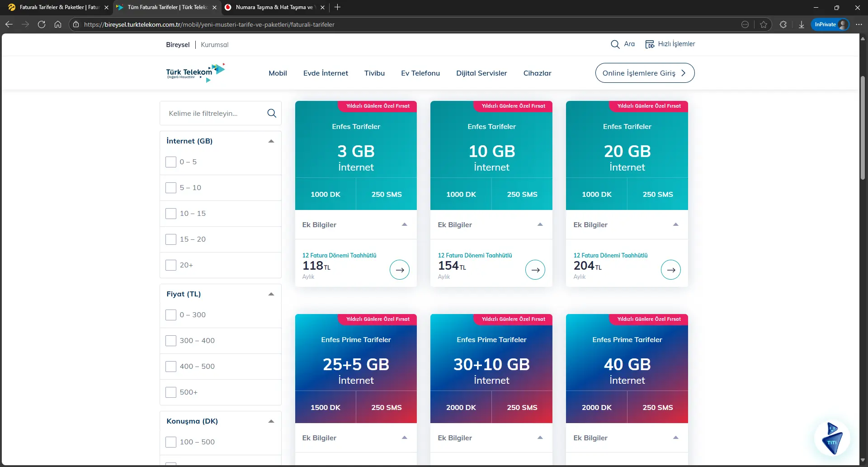Open the Evde İnternet menu
The image size is (868, 467).
tap(325, 73)
